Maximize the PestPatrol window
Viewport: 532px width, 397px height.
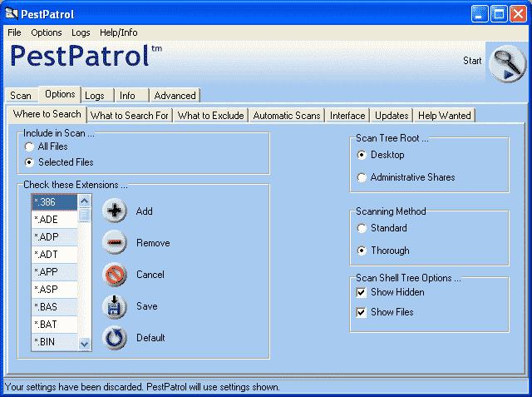point(499,14)
